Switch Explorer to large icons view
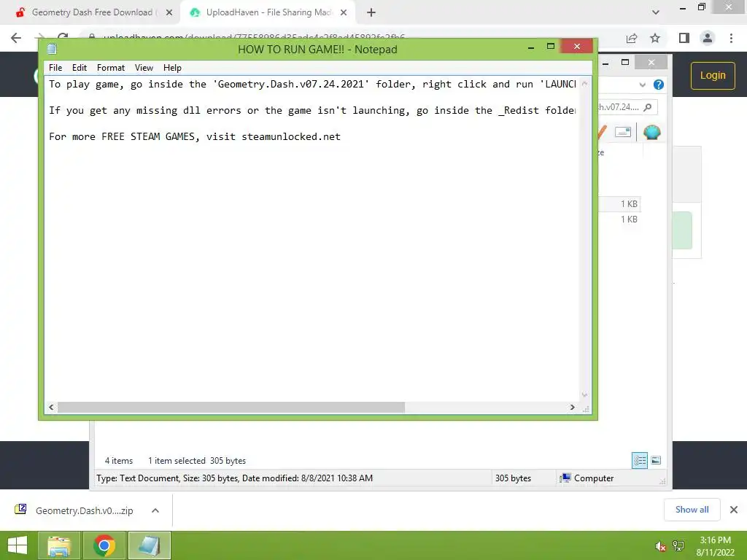Screen dimensions: 747x560 [x=656, y=461]
